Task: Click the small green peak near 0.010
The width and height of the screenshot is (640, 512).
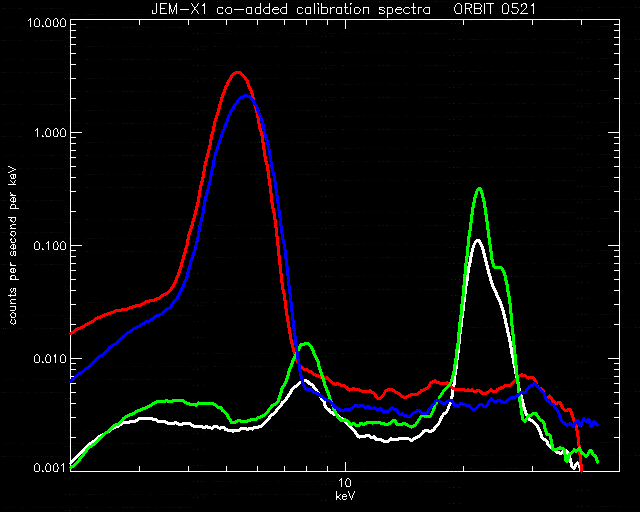Action: pos(306,344)
